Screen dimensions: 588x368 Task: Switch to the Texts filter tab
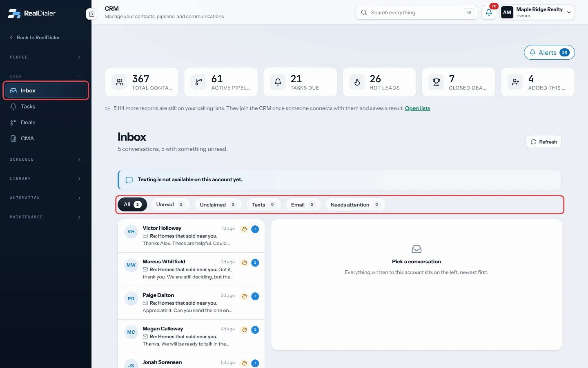coord(264,204)
